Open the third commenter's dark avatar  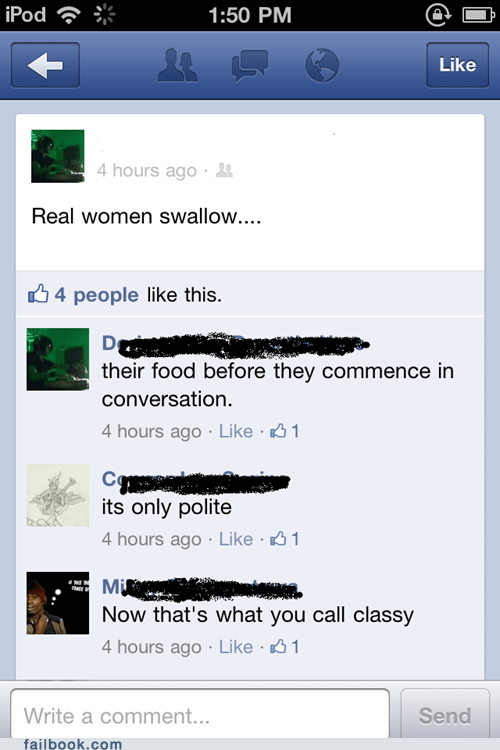tap(58, 603)
